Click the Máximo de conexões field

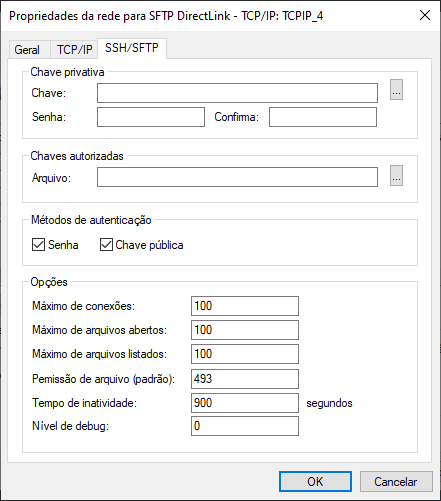click(245, 306)
